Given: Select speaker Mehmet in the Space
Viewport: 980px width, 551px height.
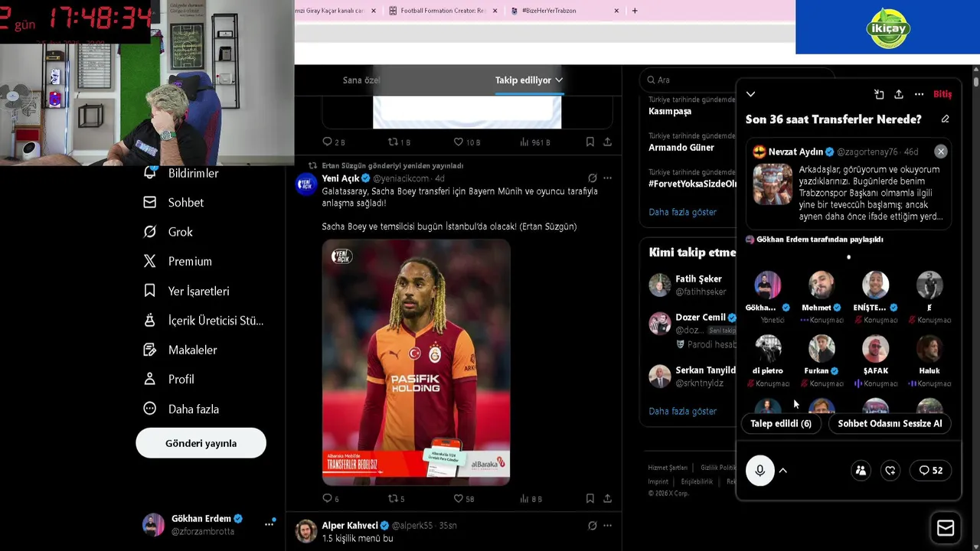Looking at the screenshot, I should (822, 285).
